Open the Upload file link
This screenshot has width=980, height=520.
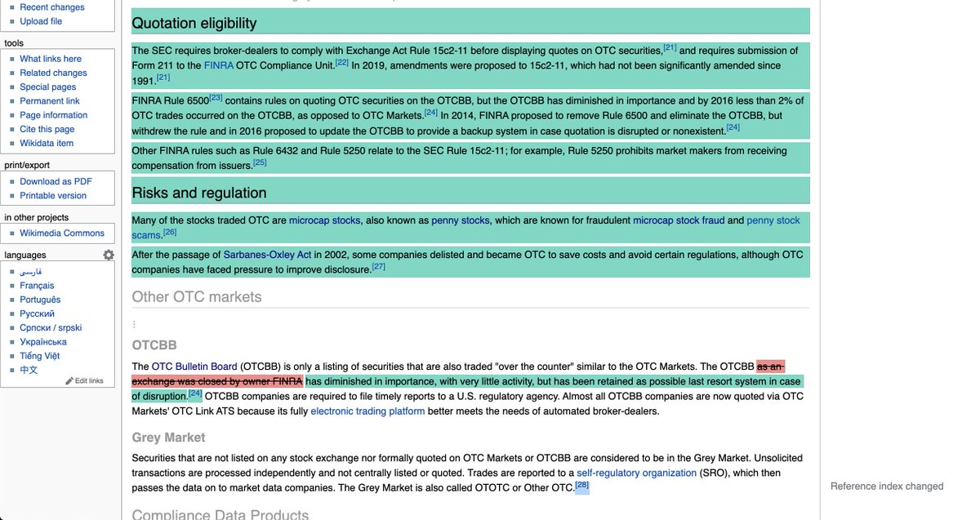click(41, 21)
